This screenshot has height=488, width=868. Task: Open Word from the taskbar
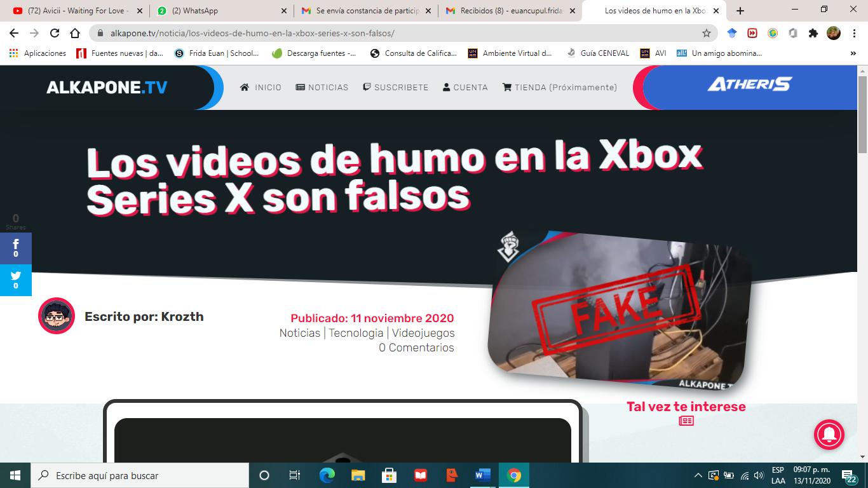tap(483, 475)
